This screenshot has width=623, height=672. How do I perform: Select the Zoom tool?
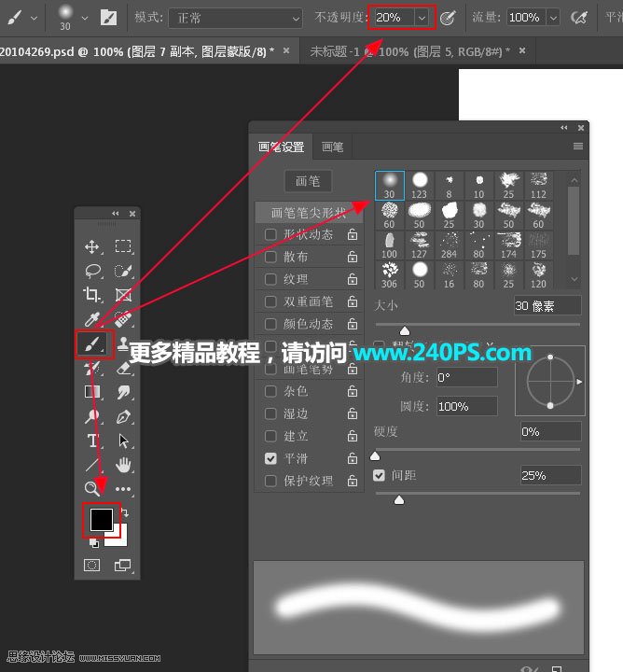coord(92,488)
